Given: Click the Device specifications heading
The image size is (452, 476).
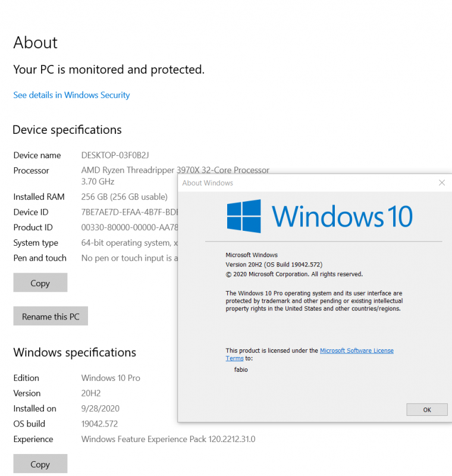Looking at the screenshot, I should pyautogui.click(x=67, y=130).
